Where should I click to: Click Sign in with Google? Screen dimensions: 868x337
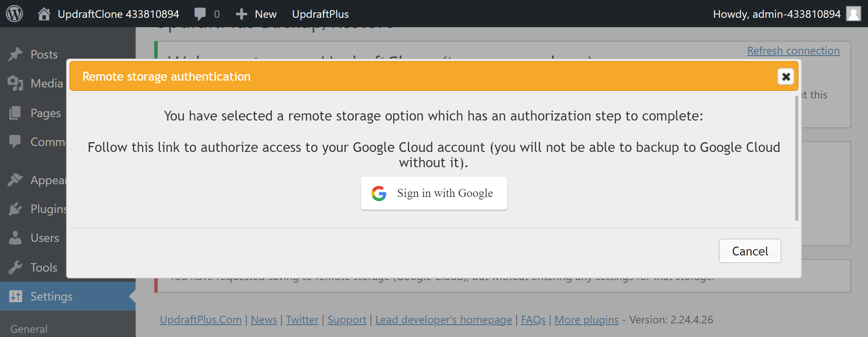(434, 193)
